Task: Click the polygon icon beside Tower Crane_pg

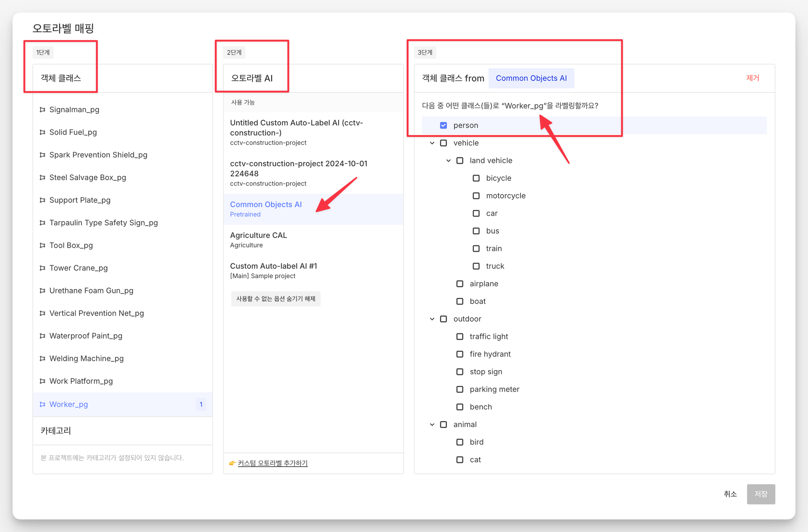Action: [x=42, y=268]
